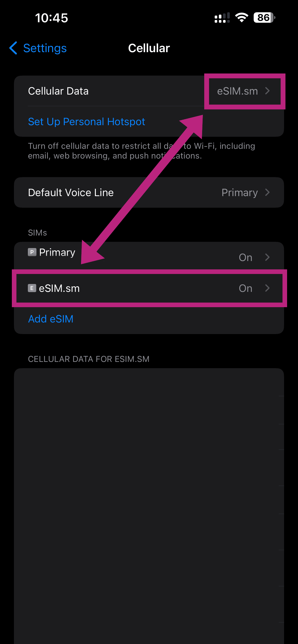This screenshot has height=644, width=298.
Task: Tap Add eSIM
Action: click(51, 319)
